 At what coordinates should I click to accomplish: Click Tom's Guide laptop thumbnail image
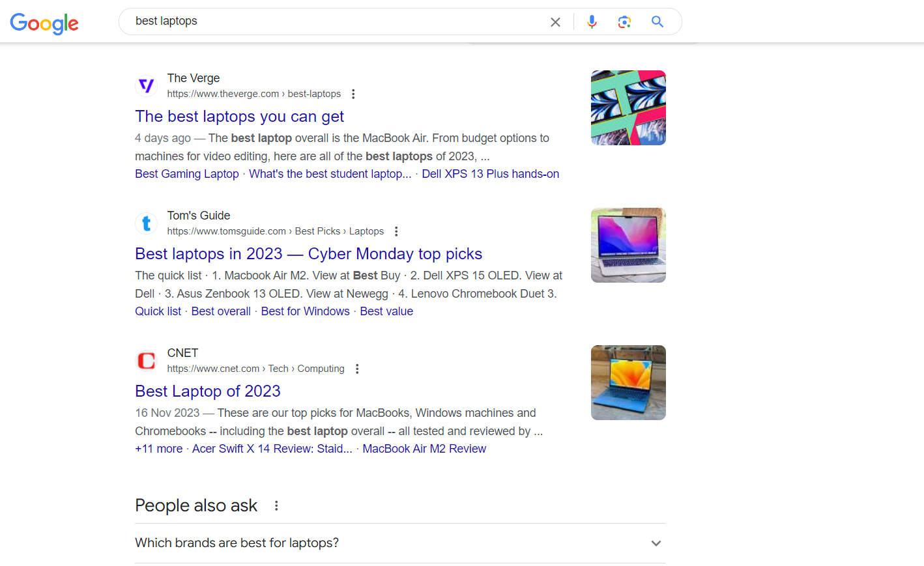coord(628,245)
